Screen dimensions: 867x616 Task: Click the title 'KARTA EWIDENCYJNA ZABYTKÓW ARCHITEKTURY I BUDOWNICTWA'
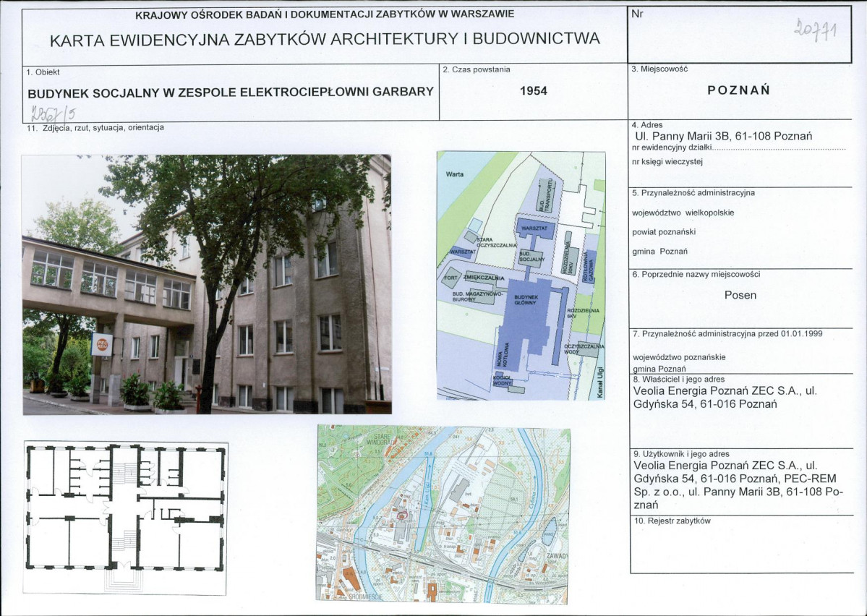[x=325, y=39]
